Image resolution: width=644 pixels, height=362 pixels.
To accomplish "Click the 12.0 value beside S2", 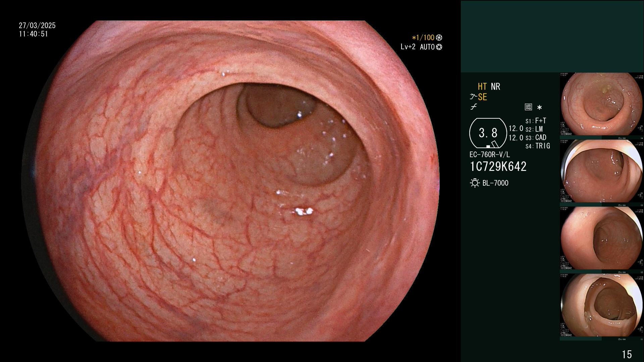I will (x=516, y=129).
